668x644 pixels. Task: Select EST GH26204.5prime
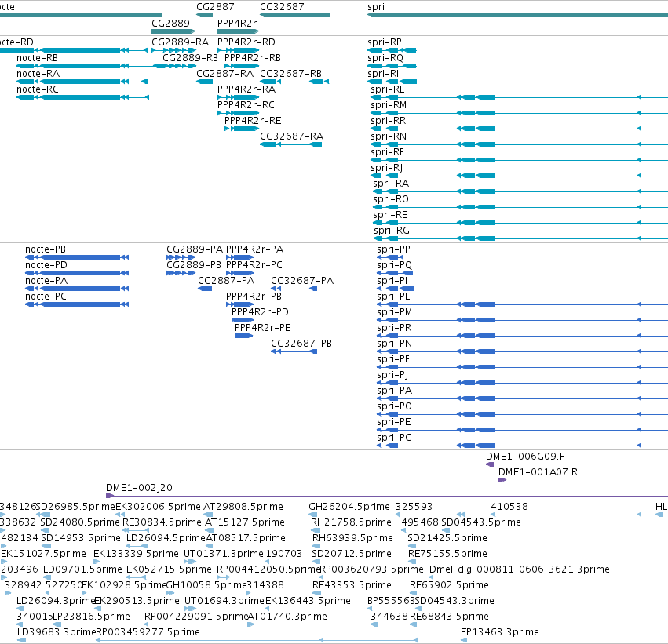(349, 507)
